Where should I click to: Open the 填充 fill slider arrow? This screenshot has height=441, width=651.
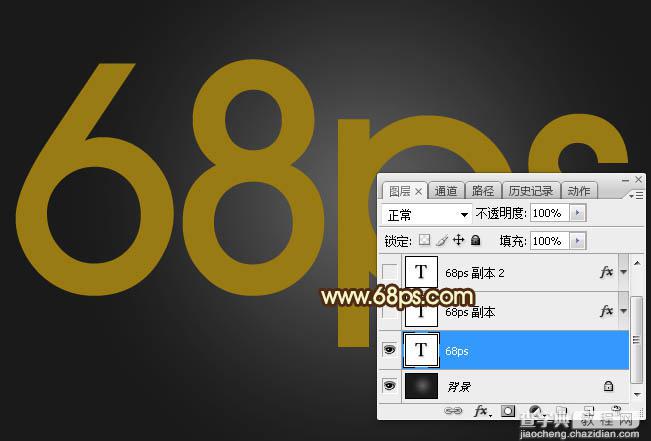point(577,241)
